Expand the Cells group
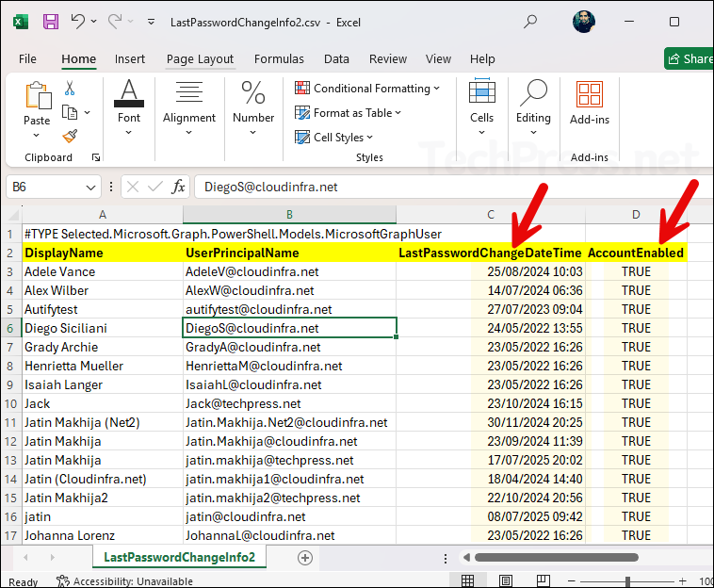 pos(481,107)
